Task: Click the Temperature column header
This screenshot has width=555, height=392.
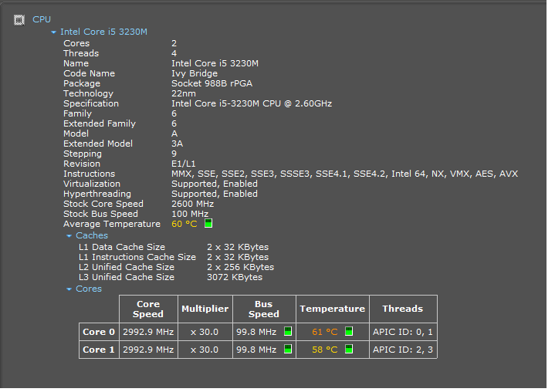Action: [x=333, y=309]
